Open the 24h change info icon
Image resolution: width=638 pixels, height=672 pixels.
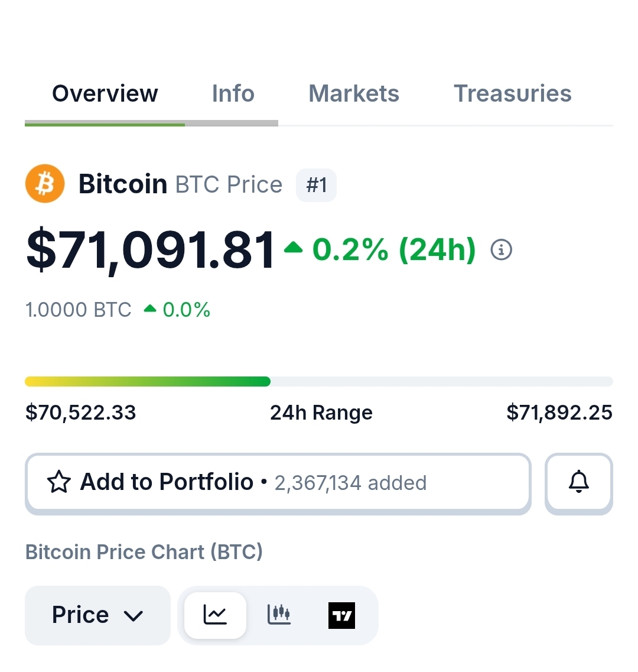coord(502,250)
